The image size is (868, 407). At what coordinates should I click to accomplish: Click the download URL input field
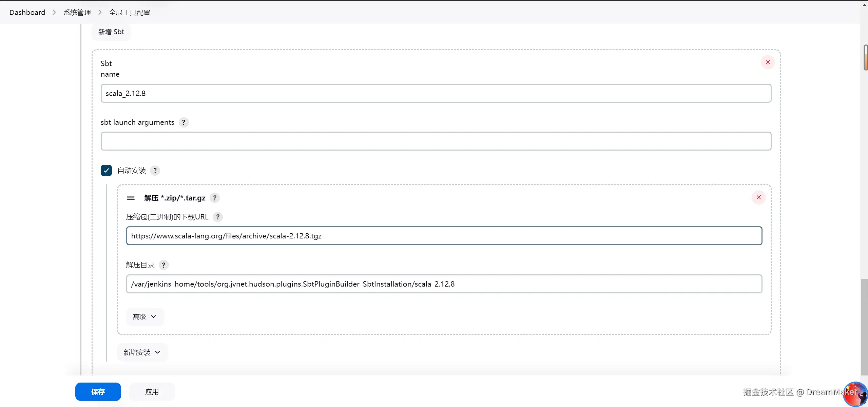pos(444,236)
